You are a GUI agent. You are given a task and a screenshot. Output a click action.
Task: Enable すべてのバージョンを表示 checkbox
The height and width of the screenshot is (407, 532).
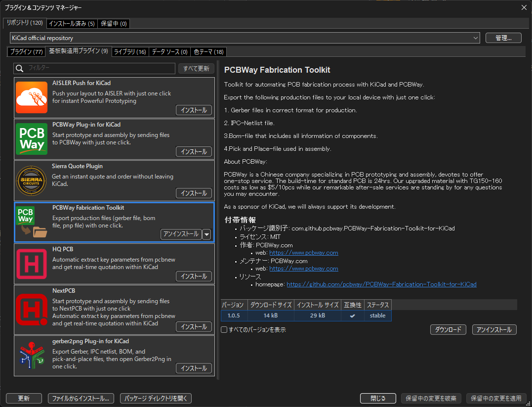click(x=224, y=329)
